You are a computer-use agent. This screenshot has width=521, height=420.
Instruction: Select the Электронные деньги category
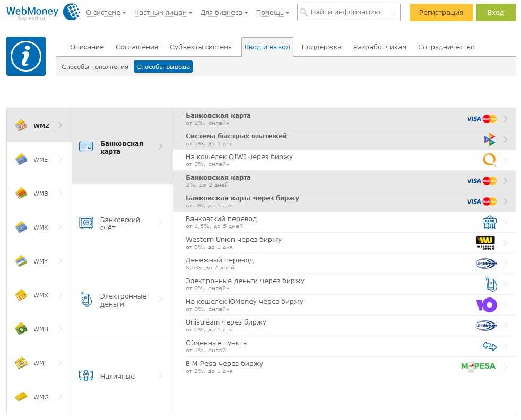point(123,300)
